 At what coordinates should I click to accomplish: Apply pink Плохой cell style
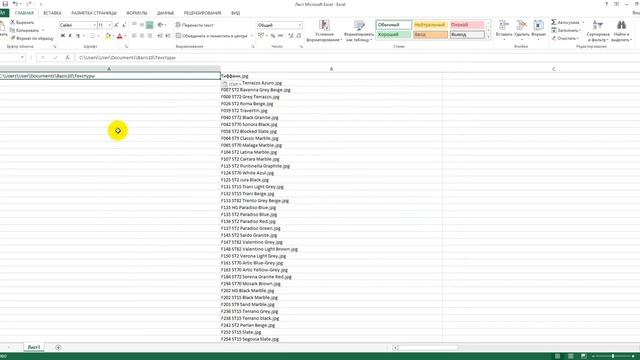click(467, 25)
